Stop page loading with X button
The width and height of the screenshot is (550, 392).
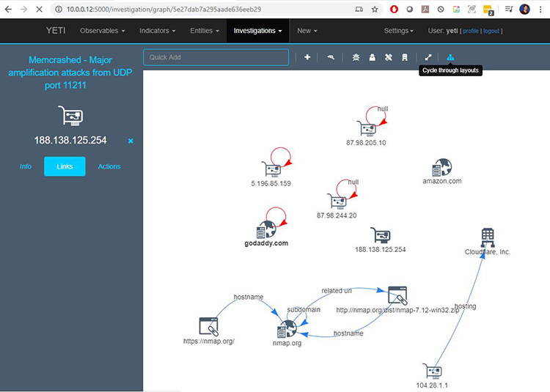coord(40,9)
